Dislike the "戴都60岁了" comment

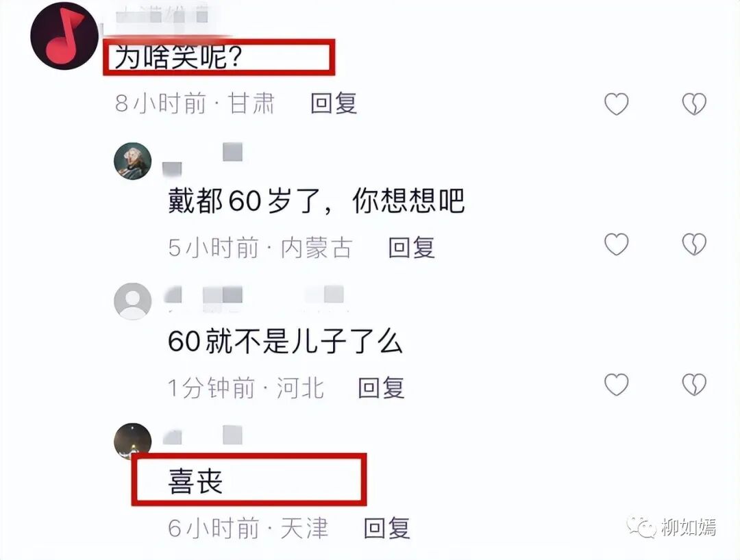click(694, 244)
